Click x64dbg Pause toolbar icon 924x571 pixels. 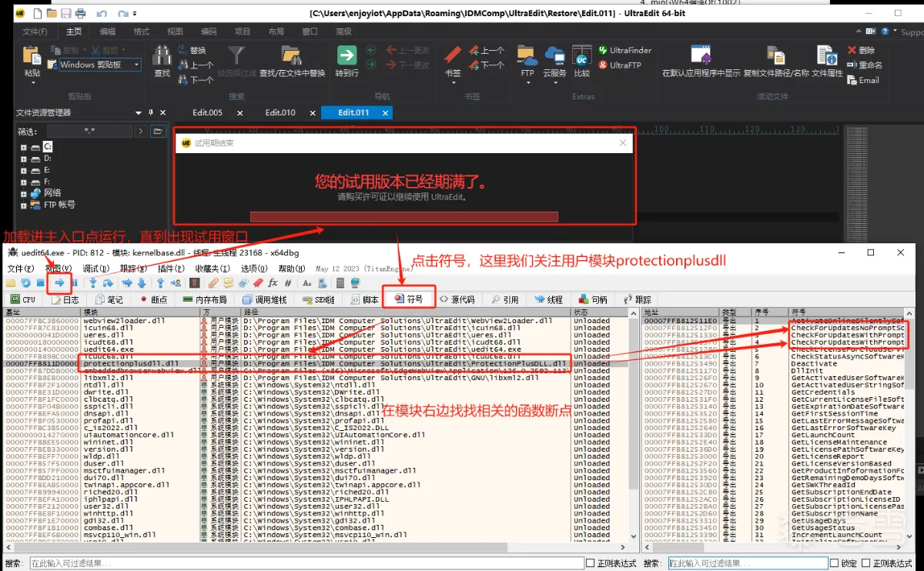point(75,282)
